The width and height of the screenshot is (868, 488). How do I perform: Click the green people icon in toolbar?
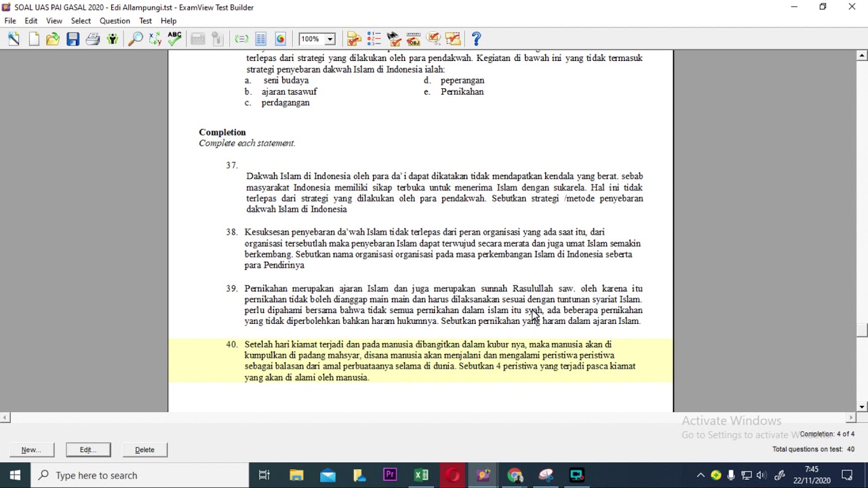point(112,39)
